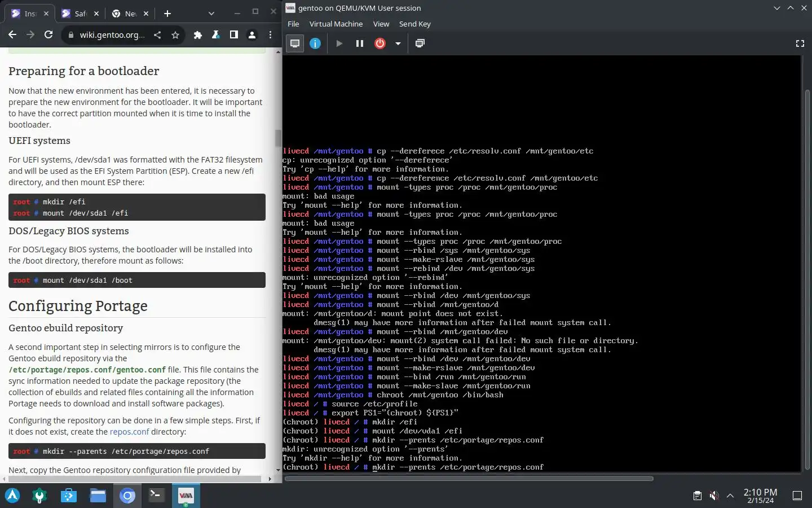Click the show desktop button in tray
Image resolution: width=812 pixels, height=508 pixels.
tap(797, 496)
